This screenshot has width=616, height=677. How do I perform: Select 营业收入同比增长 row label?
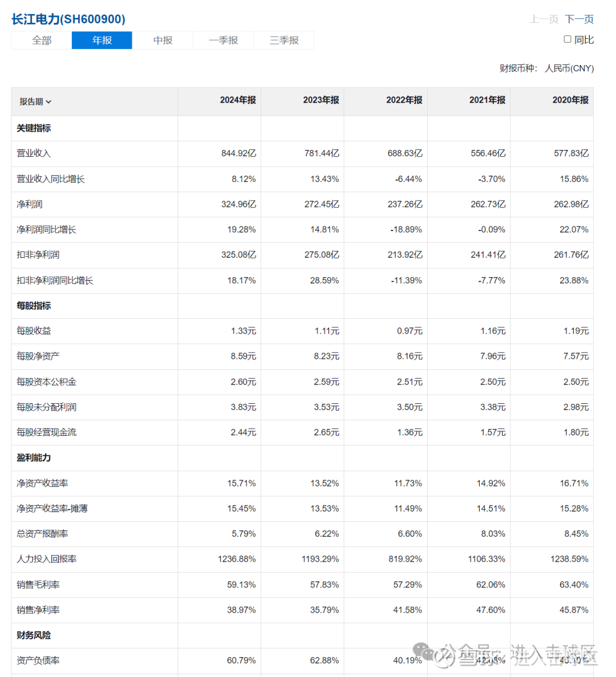(x=51, y=179)
